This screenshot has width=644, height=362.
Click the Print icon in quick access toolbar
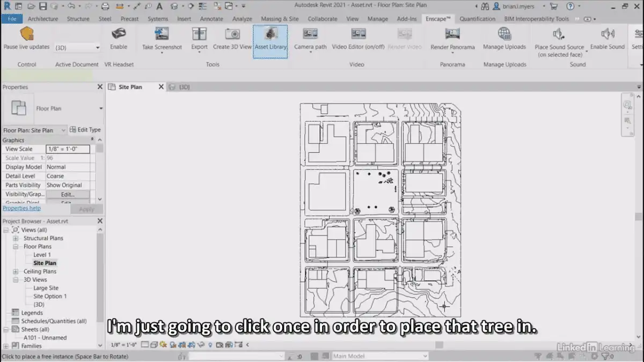click(x=105, y=6)
